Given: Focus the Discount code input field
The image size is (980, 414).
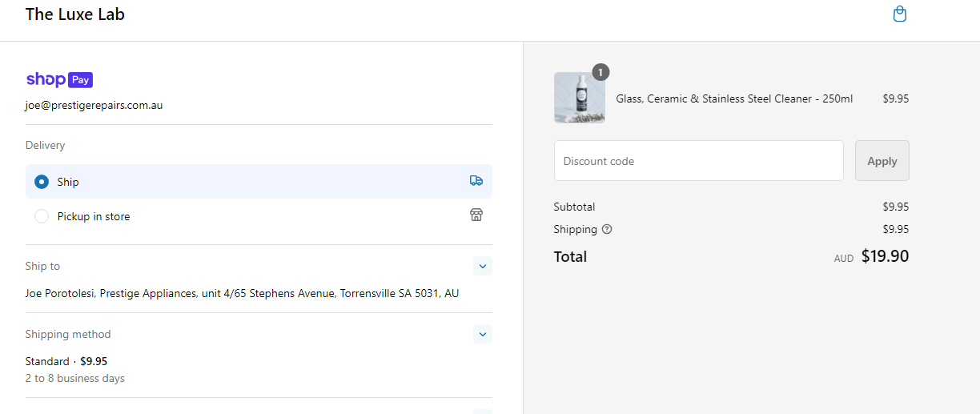Looking at the screenshot, I should tap(698, 161).
